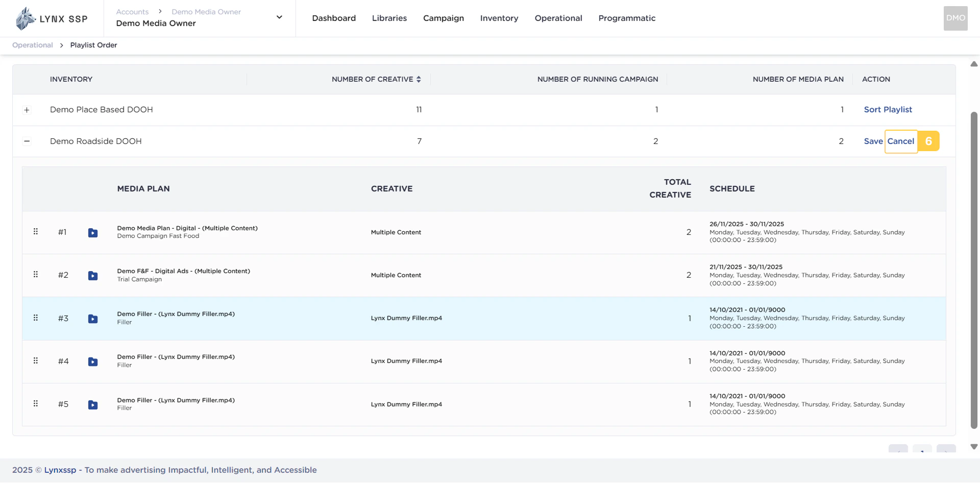Click the video icon in row #4
Viewport: 980px width, 484px height.
point(93,362)
